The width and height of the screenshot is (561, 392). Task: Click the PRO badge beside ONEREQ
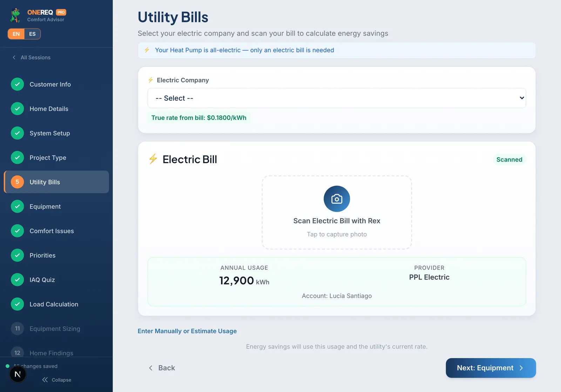(x=61, y=12)
